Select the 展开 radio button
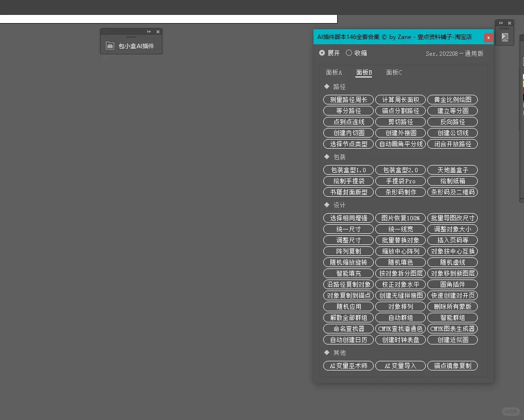524x420 pixels. pos(322,53)
